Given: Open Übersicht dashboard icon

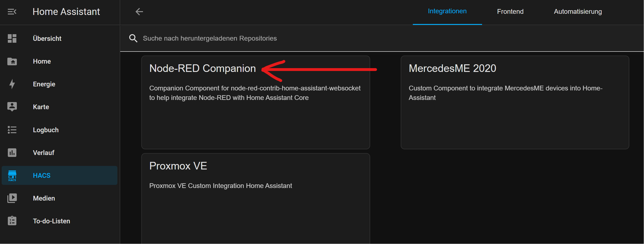Looking at the screenshot, I should (x=12, y=38).
